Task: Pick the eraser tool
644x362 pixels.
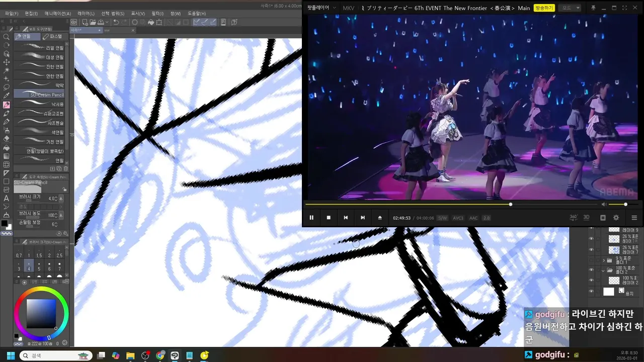Action: [6, 138]
